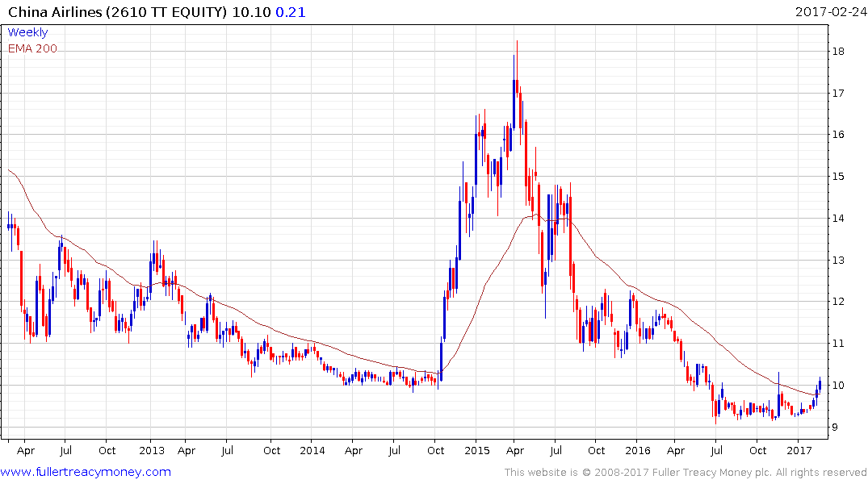
Task: Click the 12 price axis label
Action: [838, 302]
